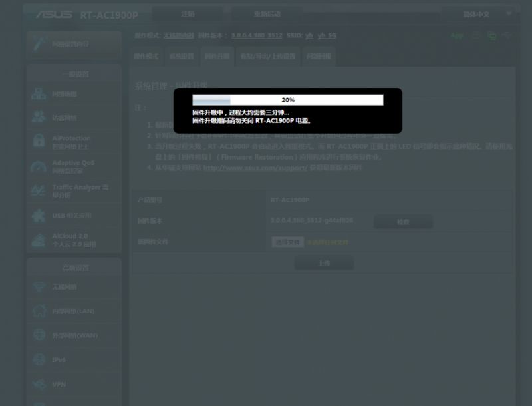Open the 无线网络 wireless Wi-Fi icon

39,287
